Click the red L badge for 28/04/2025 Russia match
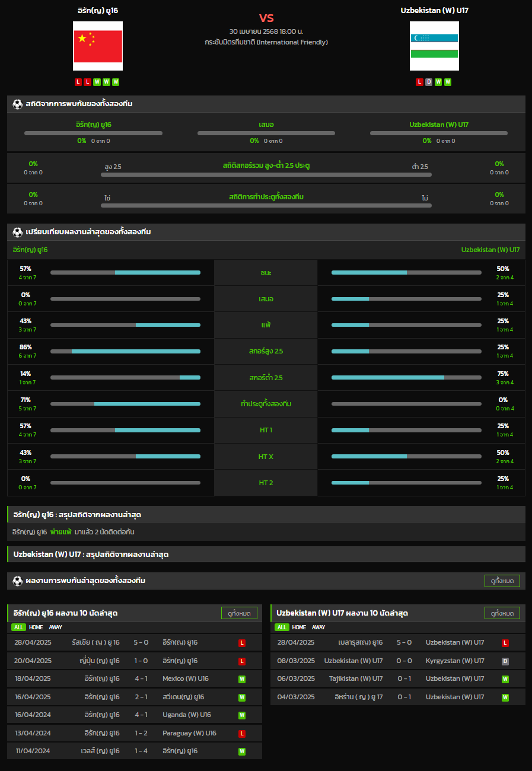 tap(242, 643)
